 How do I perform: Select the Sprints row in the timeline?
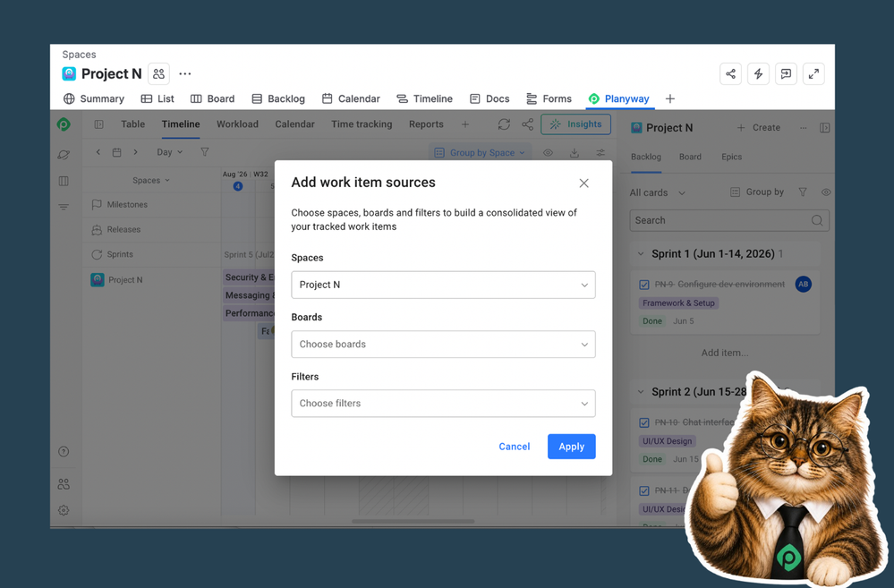(x=151, y=254)
